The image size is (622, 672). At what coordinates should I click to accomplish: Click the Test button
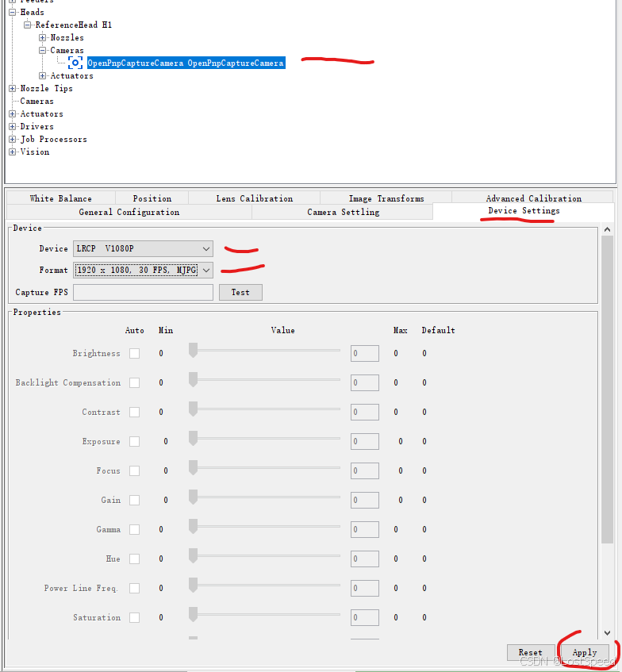pyautogui.click(x=240, y=292)
